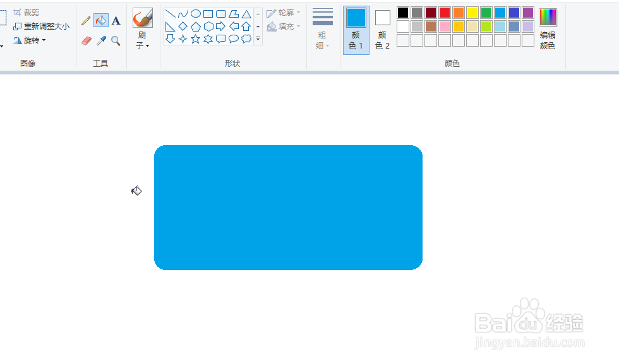This screenshot has width=619, height=364.
Task: Pick the light gray color swatch
Action: pos(417,26)
